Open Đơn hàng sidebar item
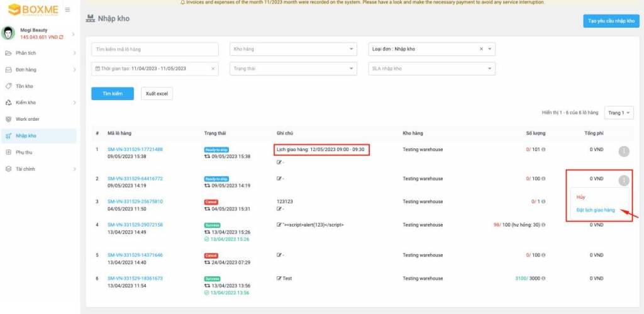This screenshot has height=314, width=644. point(26,70)
